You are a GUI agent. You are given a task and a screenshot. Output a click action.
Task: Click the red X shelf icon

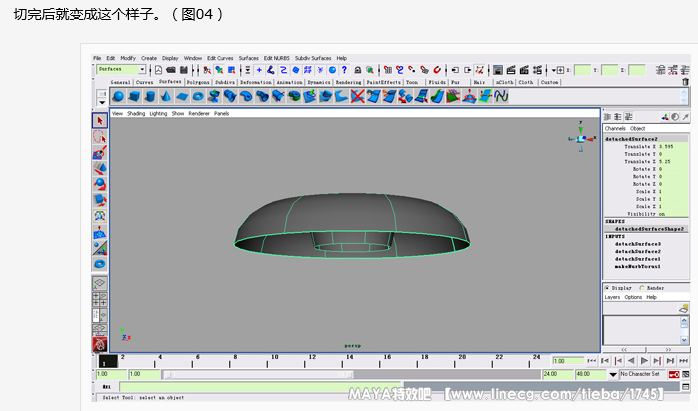[357, 96]
